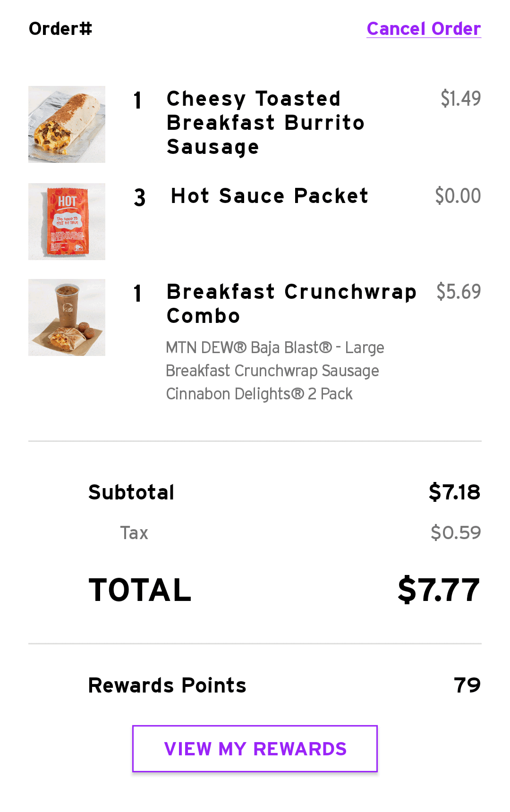Image resolution: width=510 pixels, height=812 pixels.
Task: Click the Order# heading
Action: click(60, 29)
